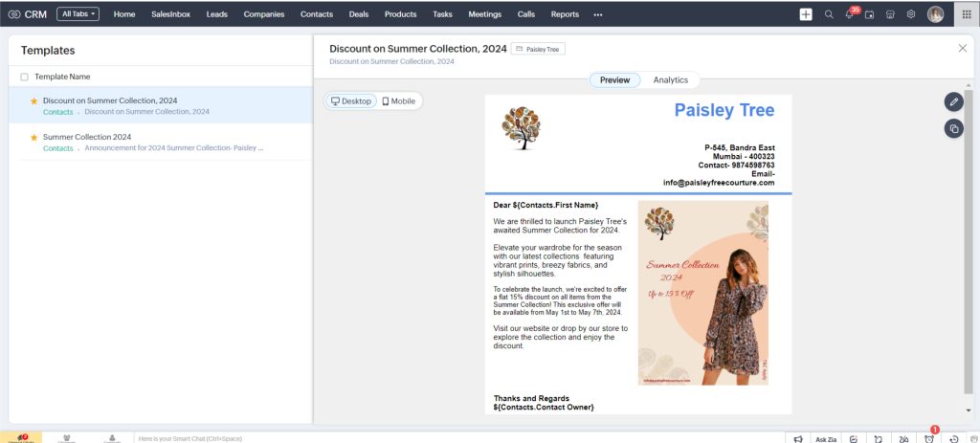Click the Paisley Tree heading in preview
980x443 pixels.
pos(724,111)
